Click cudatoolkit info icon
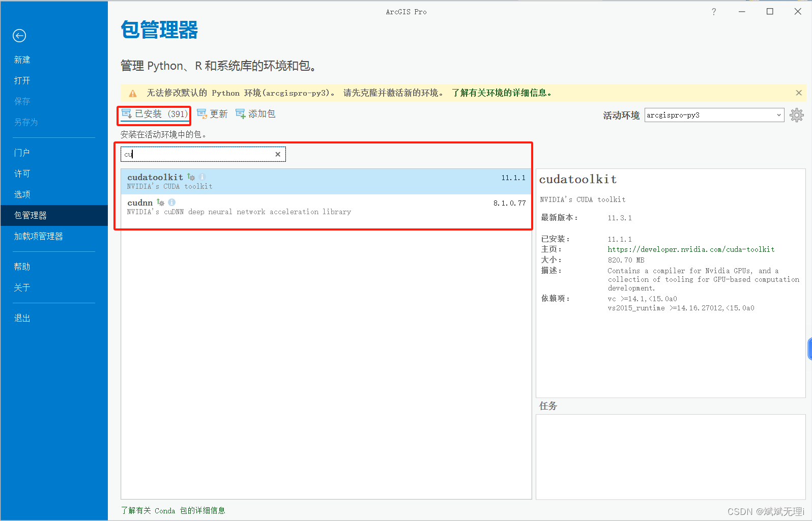 [202, 177]
